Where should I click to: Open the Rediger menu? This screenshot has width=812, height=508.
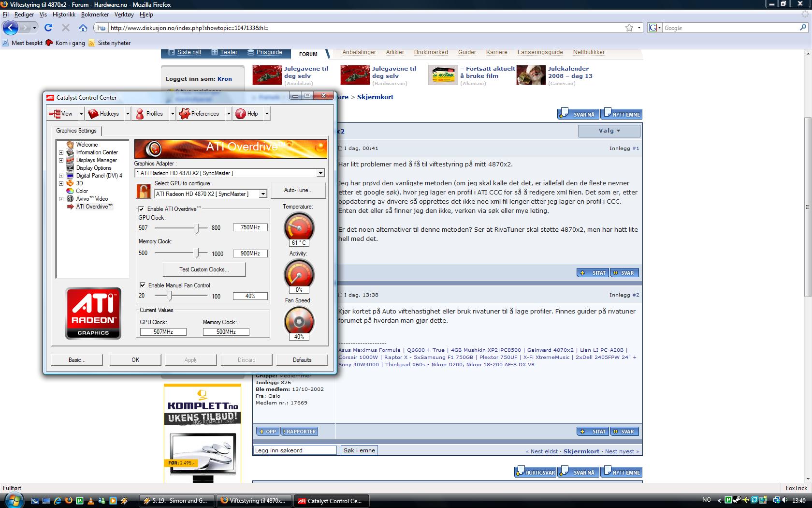[24, 15]
